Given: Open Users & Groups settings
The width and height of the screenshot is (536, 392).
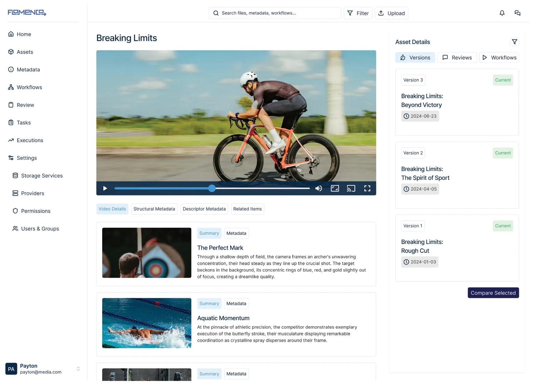Looking at the screenshot, I should (x=36, y=229).
